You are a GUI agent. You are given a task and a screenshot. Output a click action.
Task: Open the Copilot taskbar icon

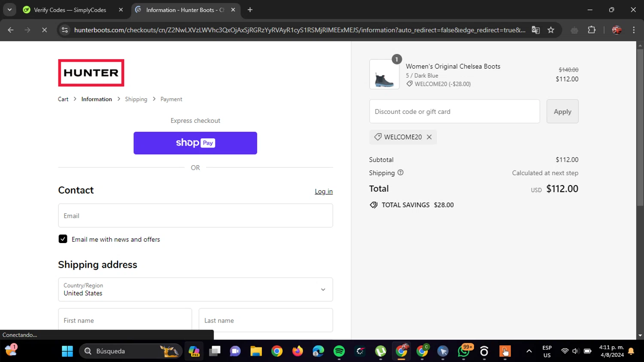(194, 351)
